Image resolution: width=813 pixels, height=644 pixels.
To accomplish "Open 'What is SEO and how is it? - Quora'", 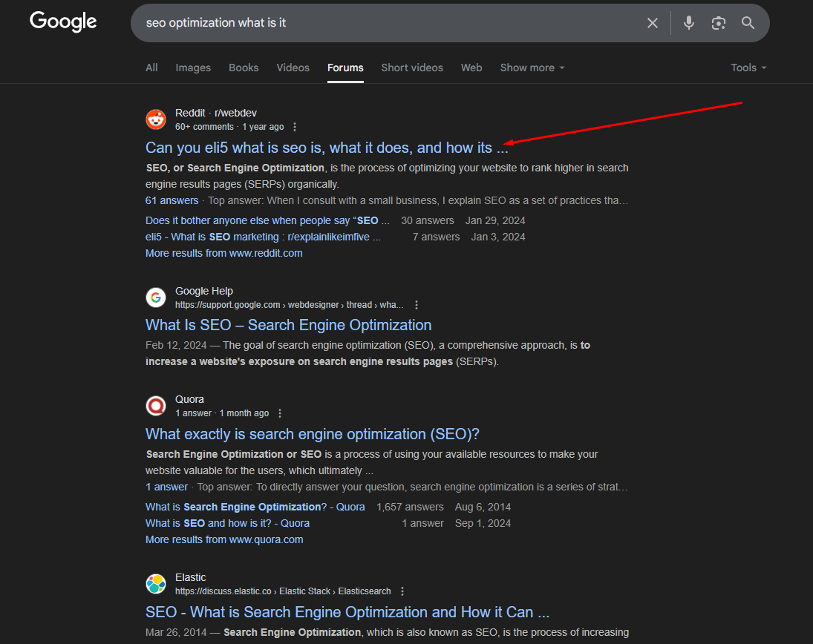I will (x=228, y=523).
